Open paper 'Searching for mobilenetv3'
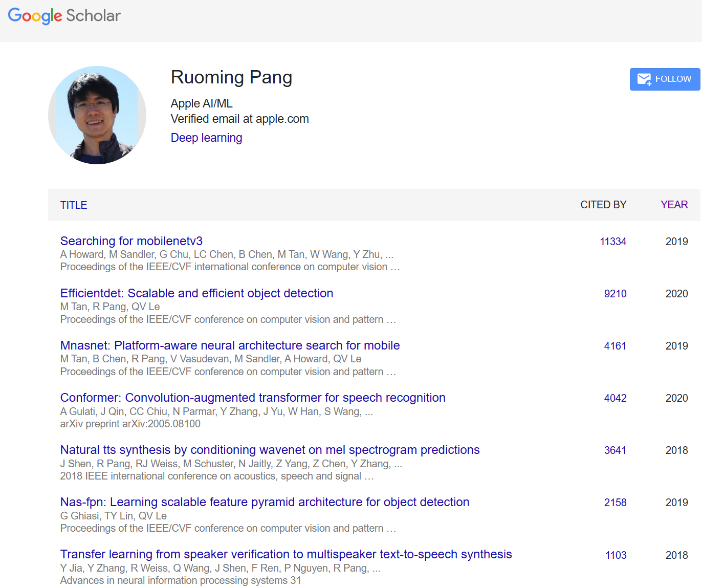 pos(131,241)
